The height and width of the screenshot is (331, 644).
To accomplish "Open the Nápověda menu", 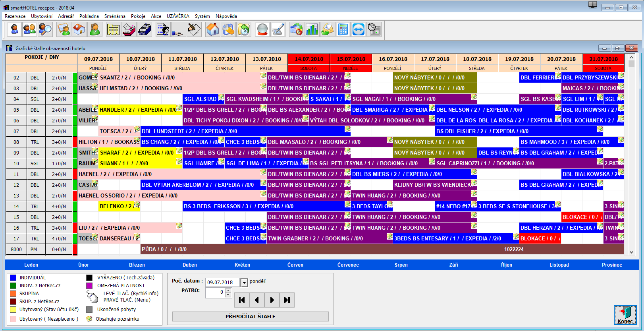I will point(226,16).
